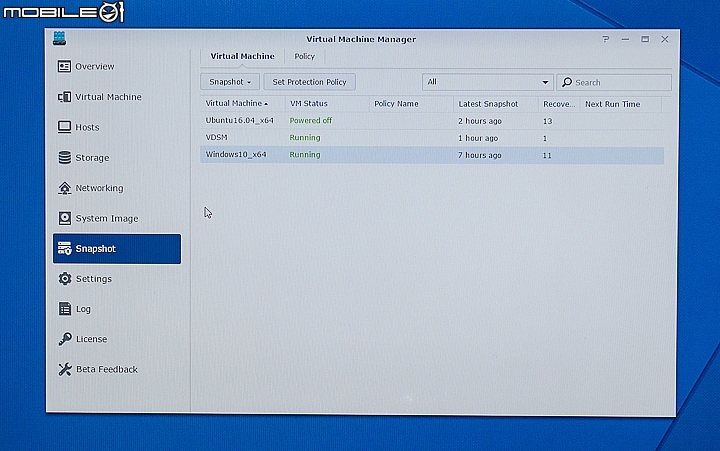Viewport: 720px width, 451px height.
Task: Click recovery count 11 for Windows10_x64
Action: (x=547, y=155)
